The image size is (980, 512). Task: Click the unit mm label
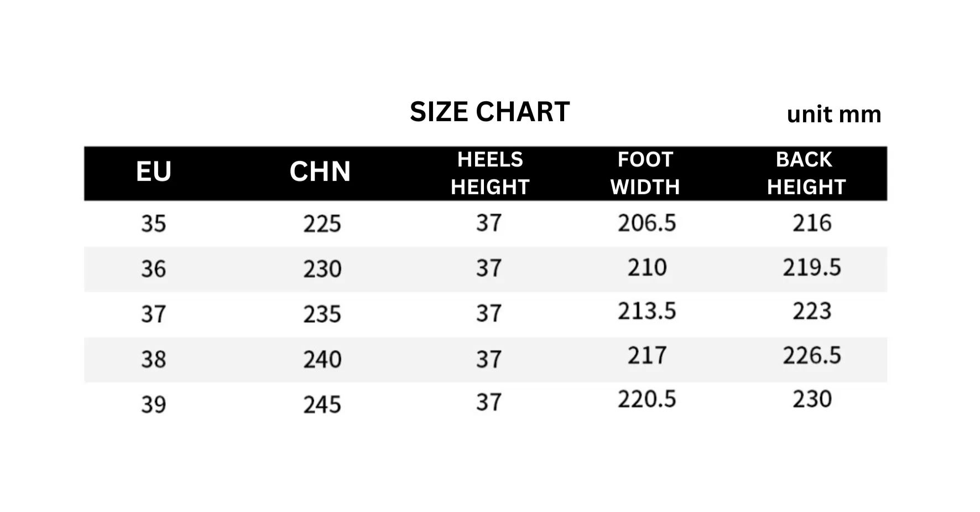[834, 114]
